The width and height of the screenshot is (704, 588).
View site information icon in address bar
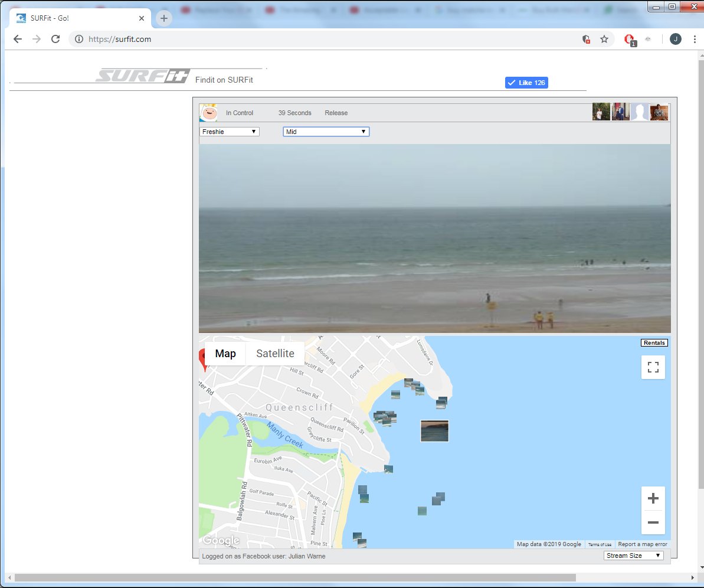[79, 39]
